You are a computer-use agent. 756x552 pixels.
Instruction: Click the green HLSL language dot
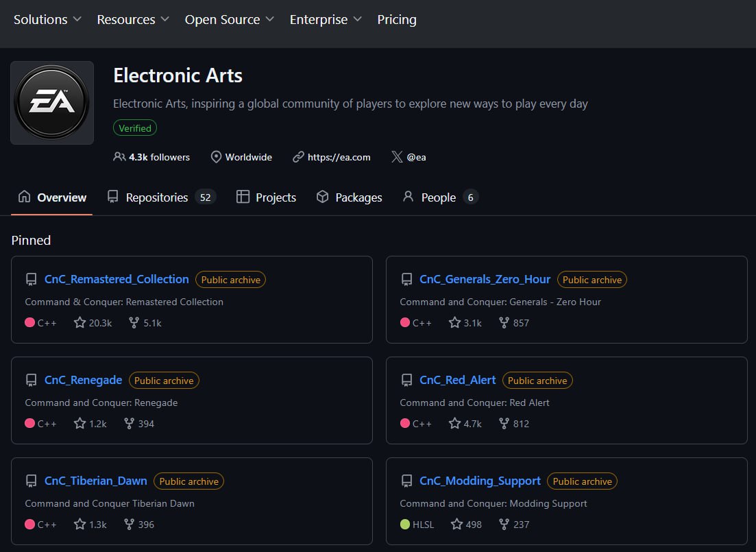click(x=405, y=525)
